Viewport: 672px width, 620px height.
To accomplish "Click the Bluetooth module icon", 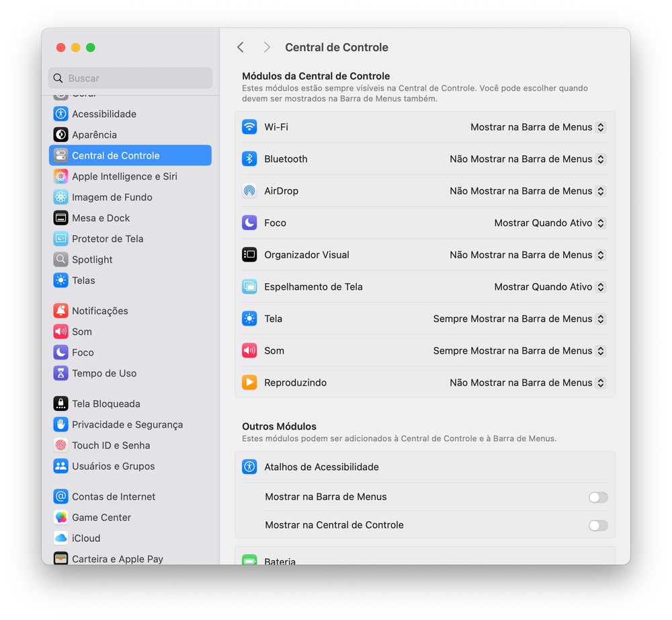I will click(249, 159).
